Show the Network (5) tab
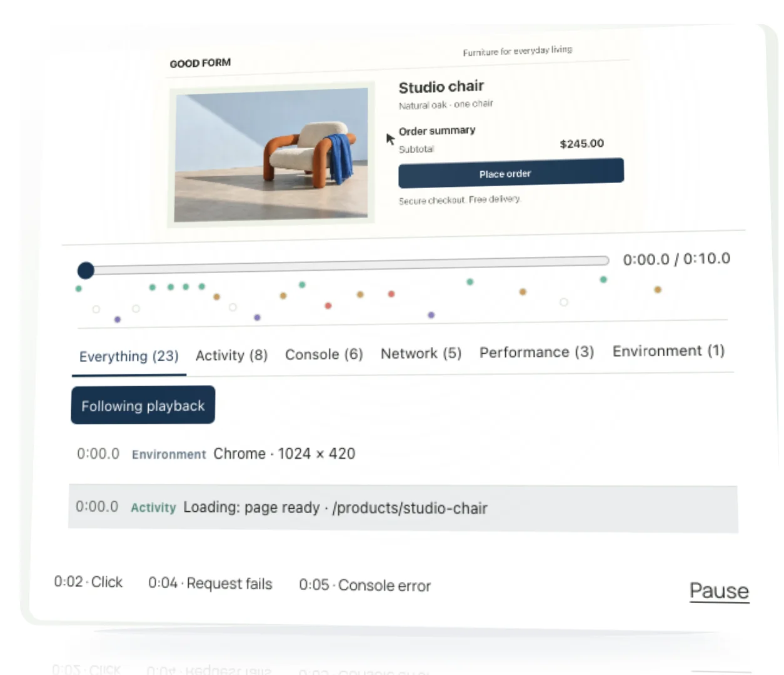This screenshot has width=784, height=675. coord(421,353)
